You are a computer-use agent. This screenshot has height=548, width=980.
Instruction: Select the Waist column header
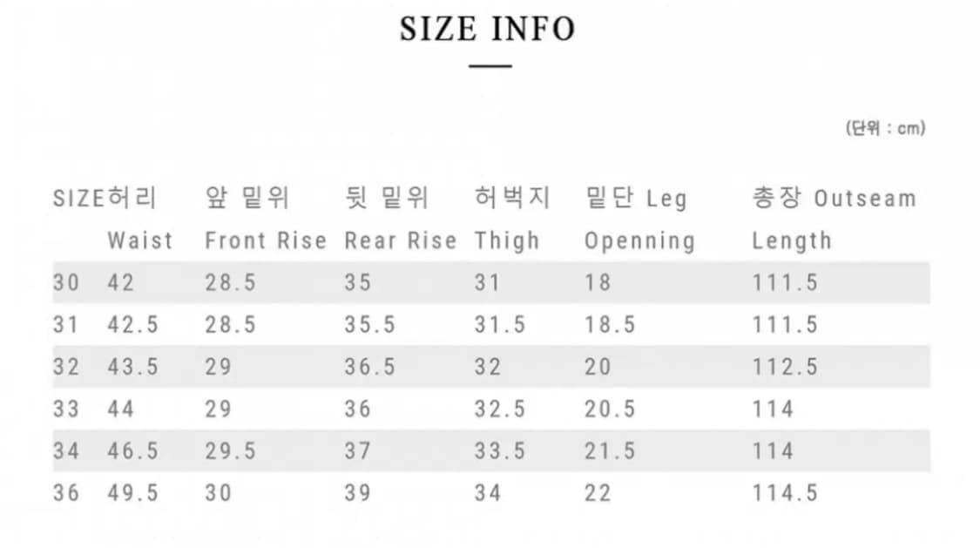(x=139, y=240)
